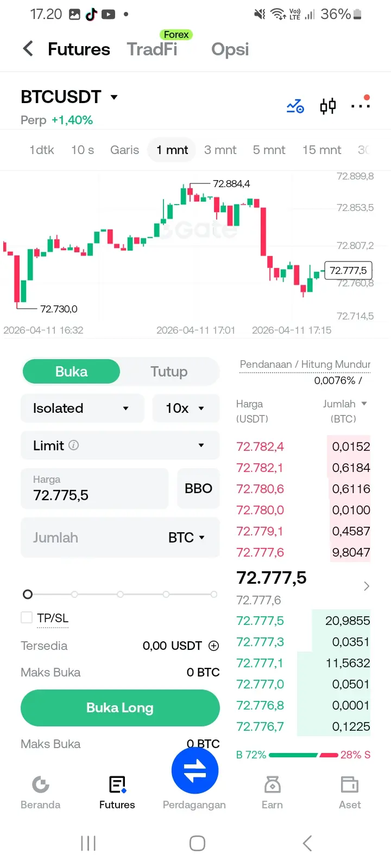
Task: Select the 5 mnt timeframe
Action: pyautogui.click(x=269, y=150)
